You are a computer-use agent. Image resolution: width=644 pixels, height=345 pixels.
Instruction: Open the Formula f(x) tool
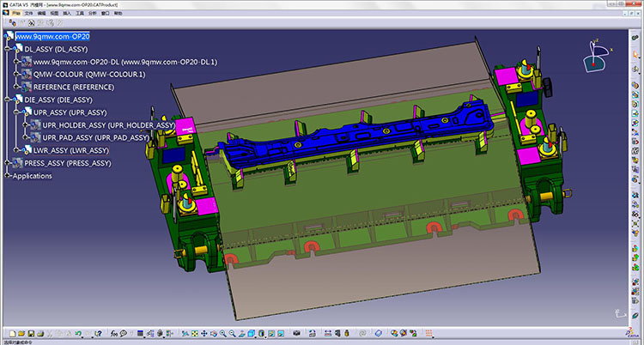[115, 333]
